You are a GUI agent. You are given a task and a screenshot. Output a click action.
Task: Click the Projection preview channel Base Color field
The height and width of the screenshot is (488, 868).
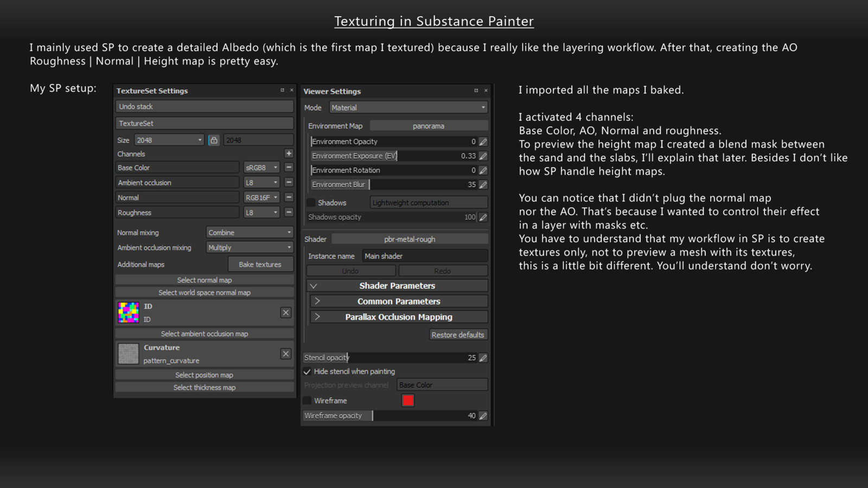(x=442, y=385)
